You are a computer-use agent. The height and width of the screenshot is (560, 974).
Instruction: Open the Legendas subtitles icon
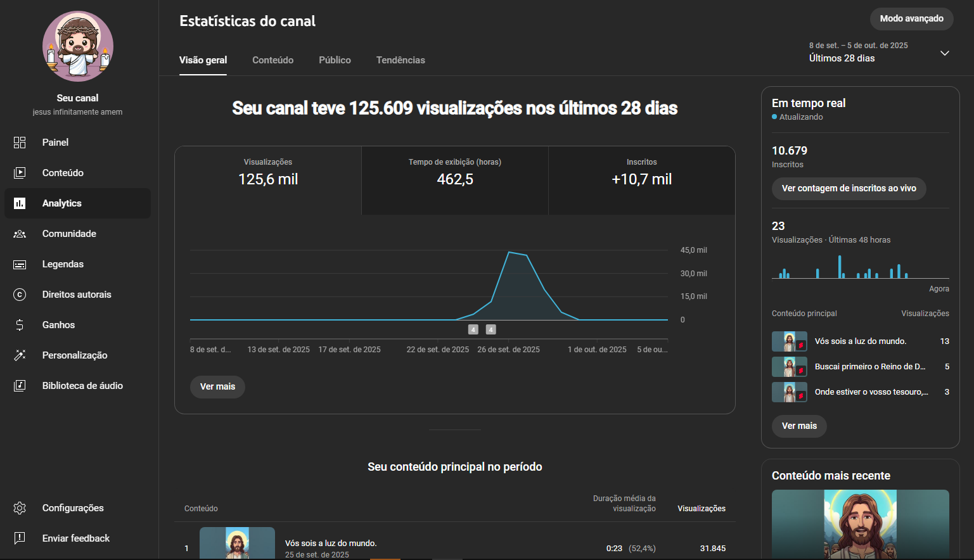pos(20,264)
